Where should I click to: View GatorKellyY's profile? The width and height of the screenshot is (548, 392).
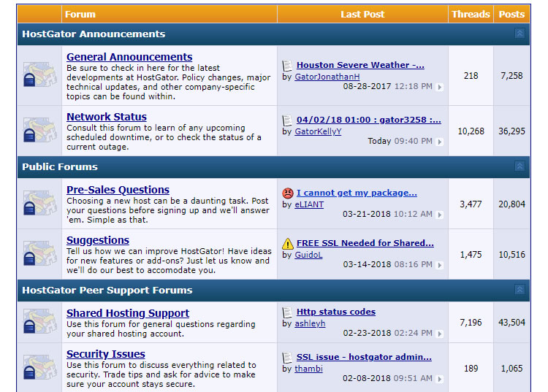[318, 131]
